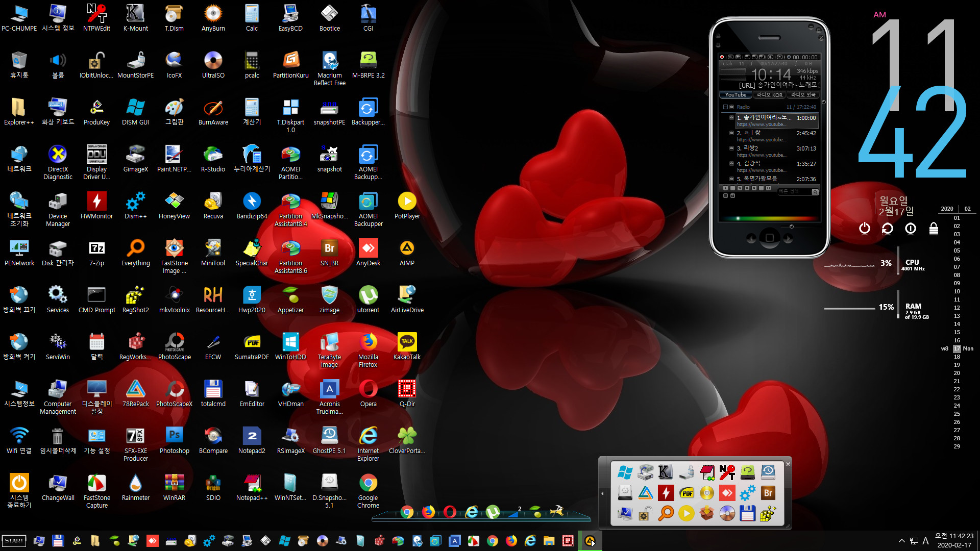Click AIMP icon on the taskbar
980x551 pixels.
pos(590,541)
